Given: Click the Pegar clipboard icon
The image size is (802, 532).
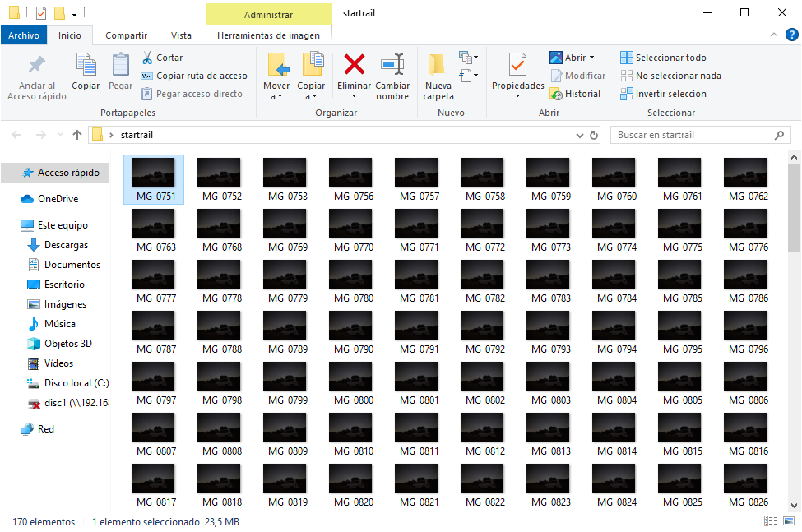Looking at the screenshot, I should (120, 66).
